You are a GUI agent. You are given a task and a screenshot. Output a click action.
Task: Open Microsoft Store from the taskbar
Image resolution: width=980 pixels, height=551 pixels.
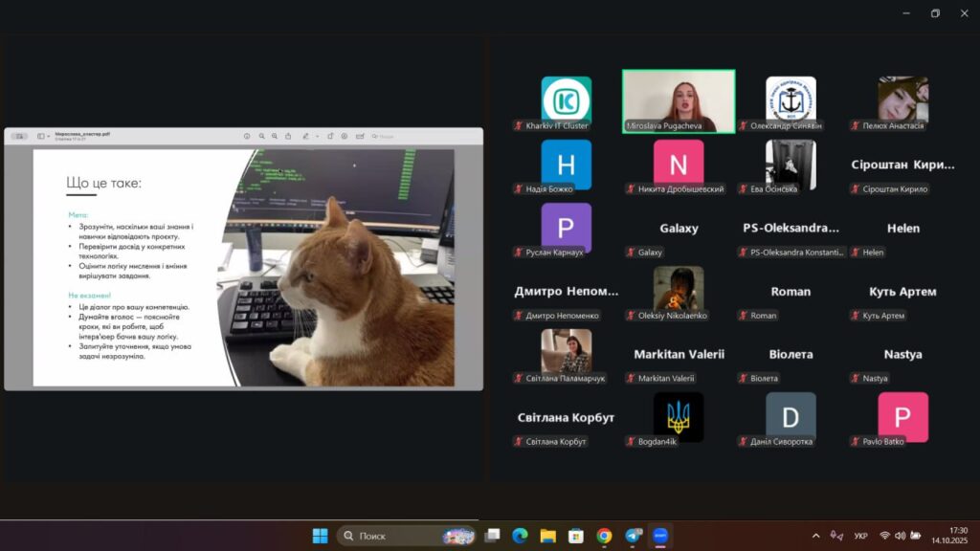(x=575, y=536)
